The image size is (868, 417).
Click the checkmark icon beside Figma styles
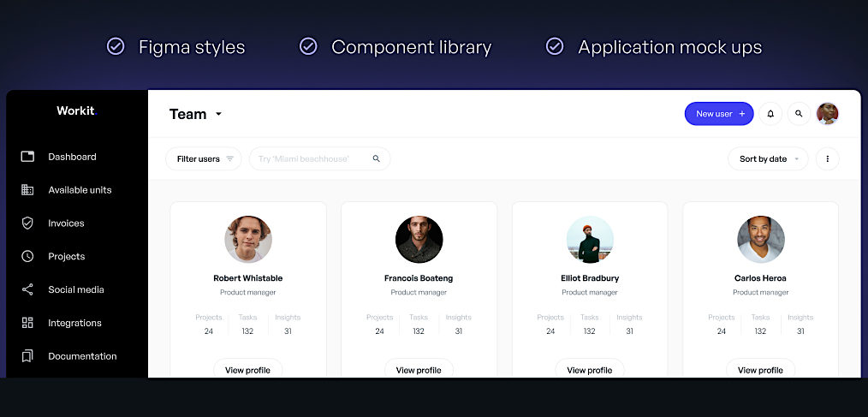point(116,46)
